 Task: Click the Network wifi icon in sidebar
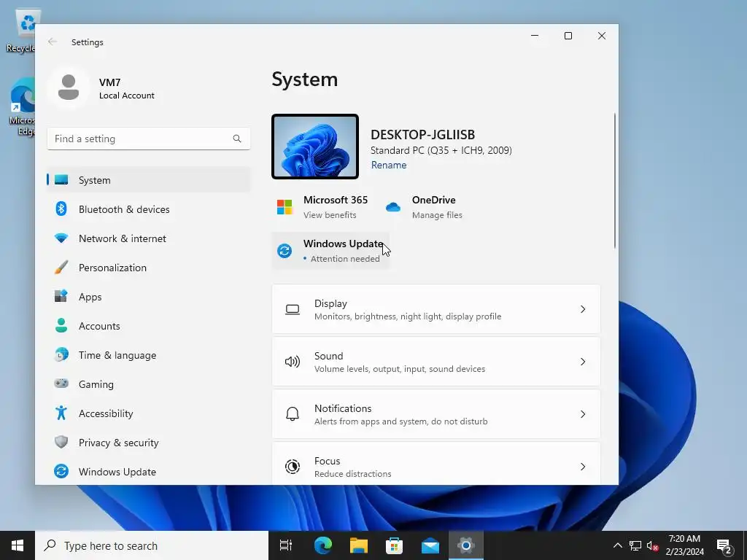click(x=61, y=238)
